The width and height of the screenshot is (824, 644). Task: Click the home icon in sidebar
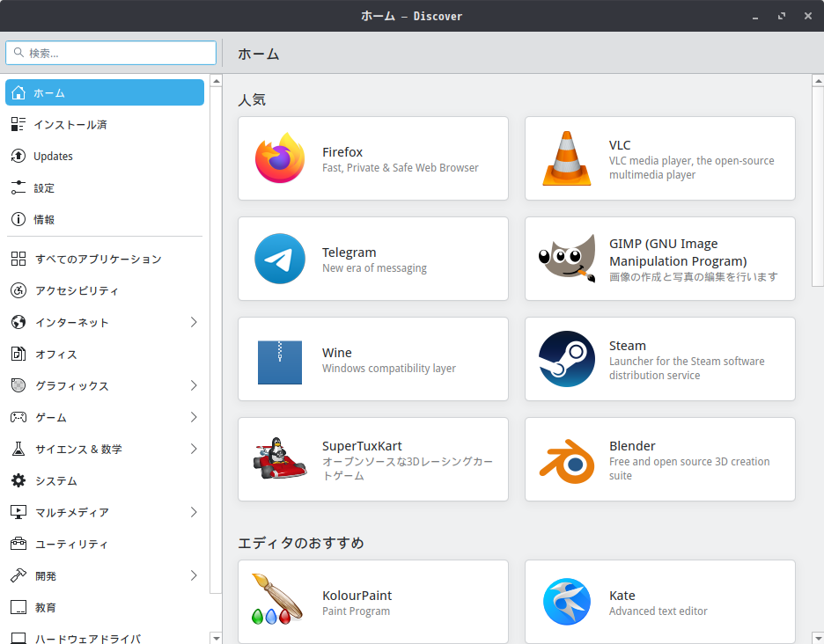click(x=18, y=92)
